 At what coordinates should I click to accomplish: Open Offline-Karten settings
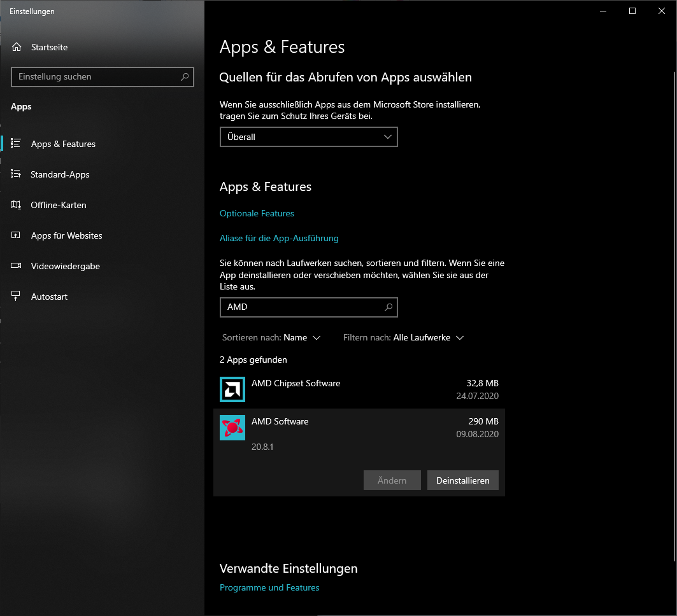pos(59,206)
